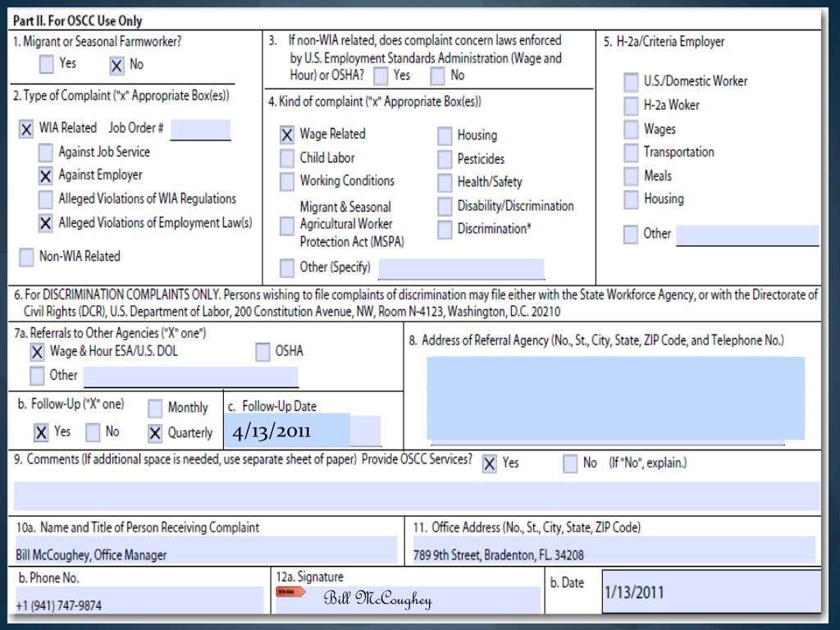The width and height of the screenshot is (840, 630).
Task: Click Office Address field 789 9th Street
Action: click(x=614, y=550)
